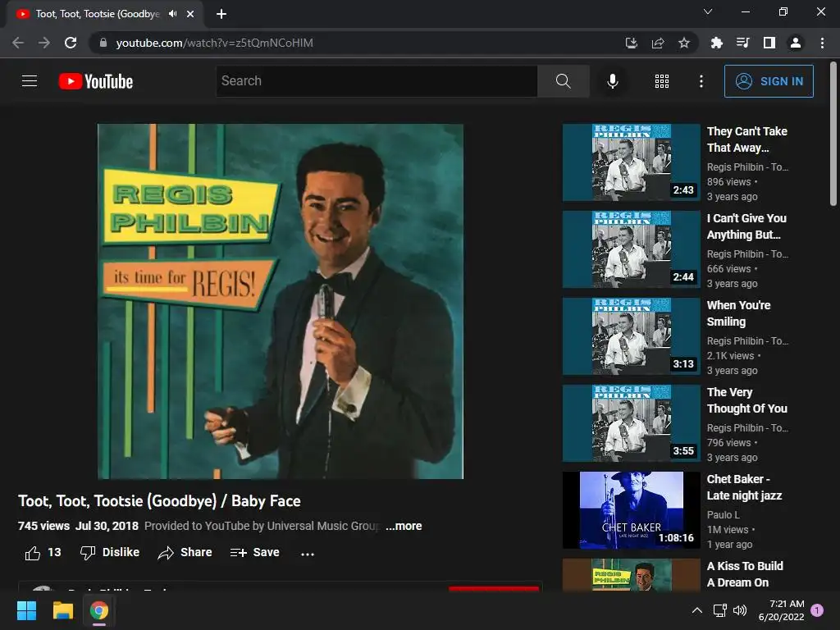This screenshot has height=630, width=840.
Task: Click The Very Thought Of You title
Action: (747, 400)
